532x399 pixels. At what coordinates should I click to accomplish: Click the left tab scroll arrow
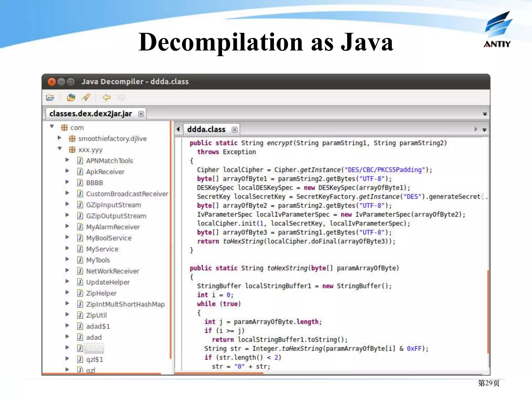tap(178, 129)
